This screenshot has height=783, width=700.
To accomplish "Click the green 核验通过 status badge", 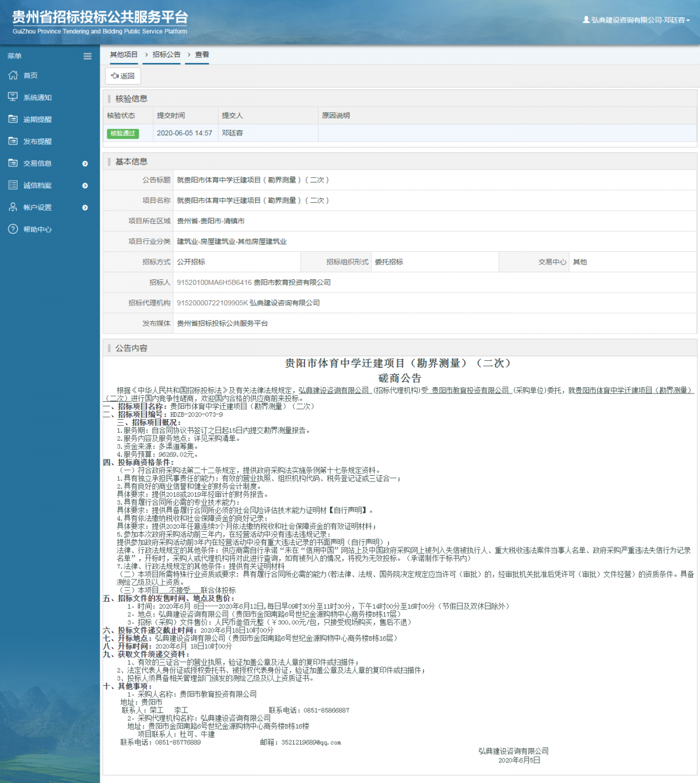I will click(123, 134).
